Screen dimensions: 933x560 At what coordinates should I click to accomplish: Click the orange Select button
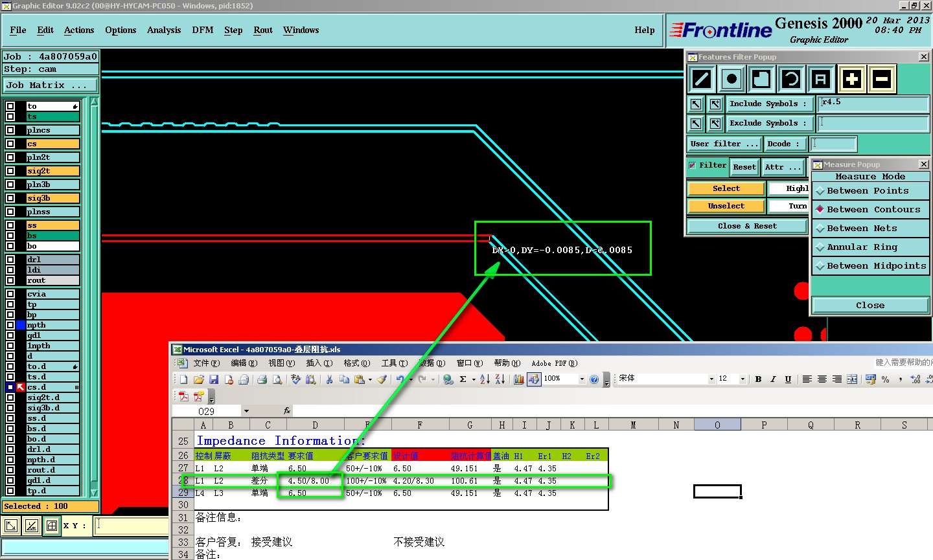[726, 189]
